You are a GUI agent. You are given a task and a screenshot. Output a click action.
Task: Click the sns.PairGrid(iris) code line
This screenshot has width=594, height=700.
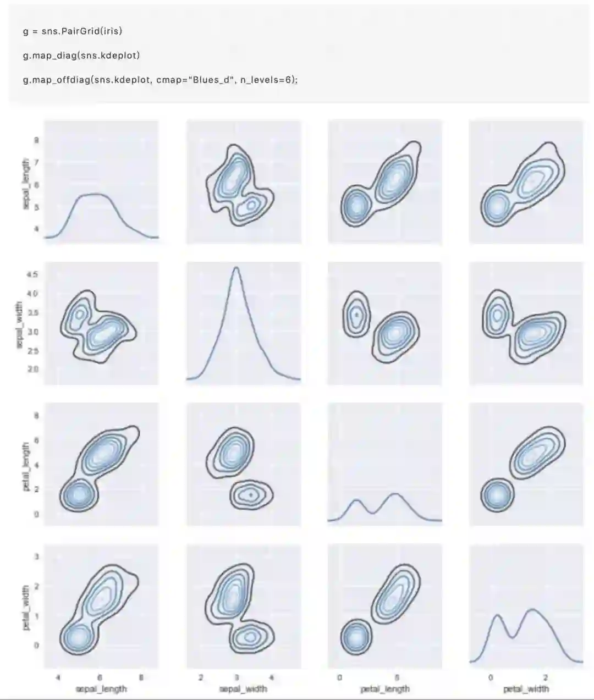point(73,31)
